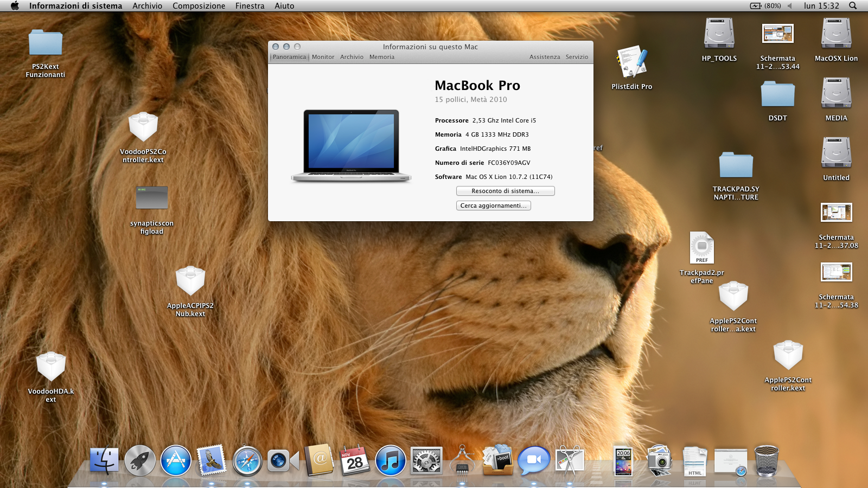Select VoodooPS2Controller.kext file on desktop
868x488 pixels.
[143, 127]
